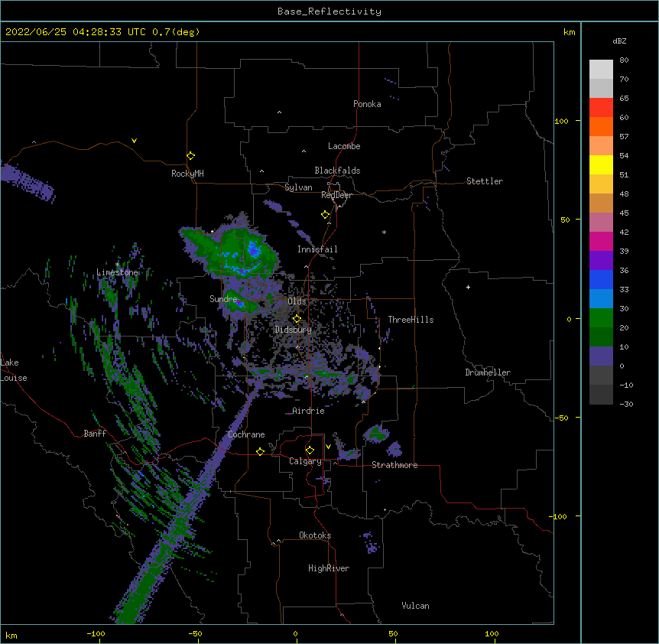Image resolution: width=659 pixels, height=644 pixels.
Task: Click the Calgary city label
Action: (x=305, y=461)
